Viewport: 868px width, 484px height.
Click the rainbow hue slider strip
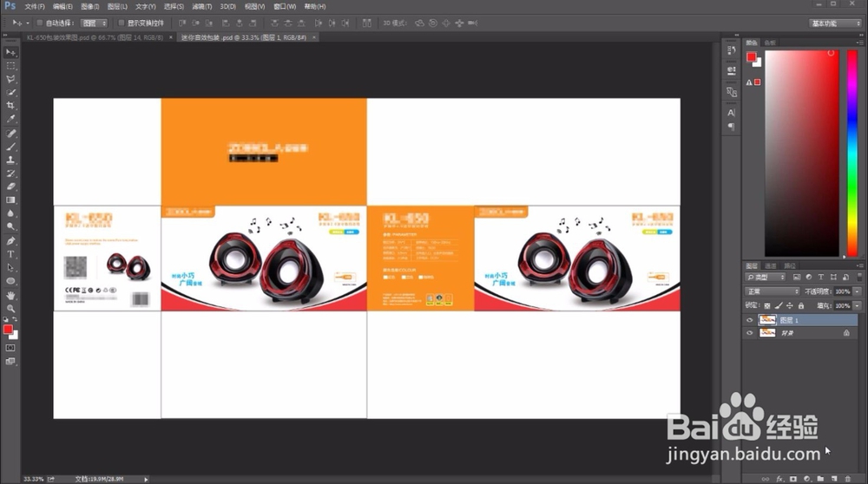(852, 153)
